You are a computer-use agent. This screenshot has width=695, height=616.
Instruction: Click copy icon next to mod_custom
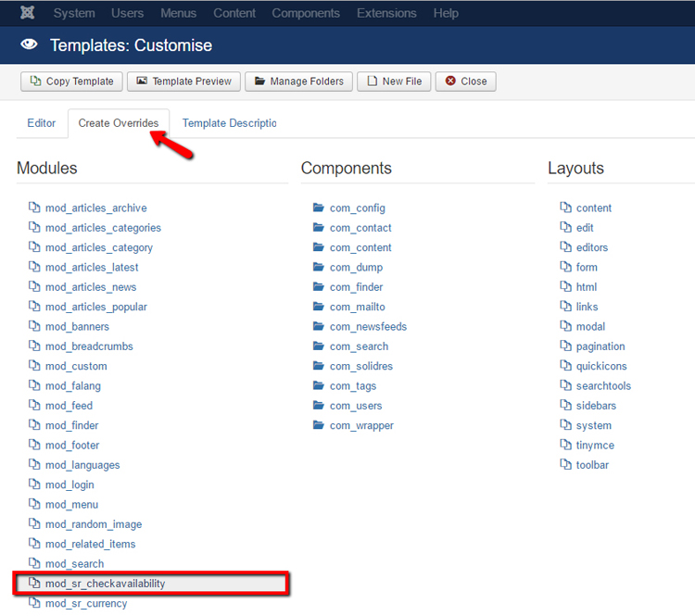click(34, 366)
